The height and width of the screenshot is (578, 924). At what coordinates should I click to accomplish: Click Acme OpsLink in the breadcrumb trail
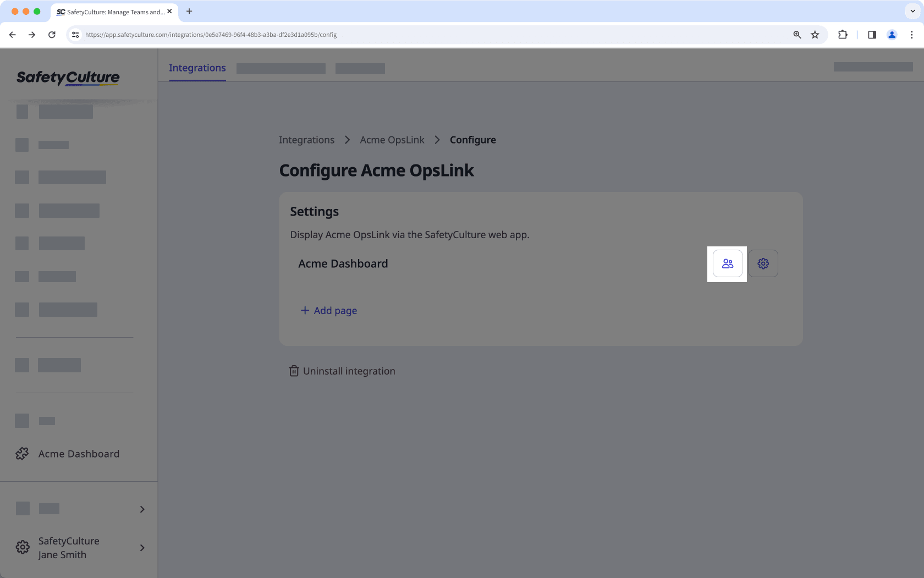click(x=392, y=140)
